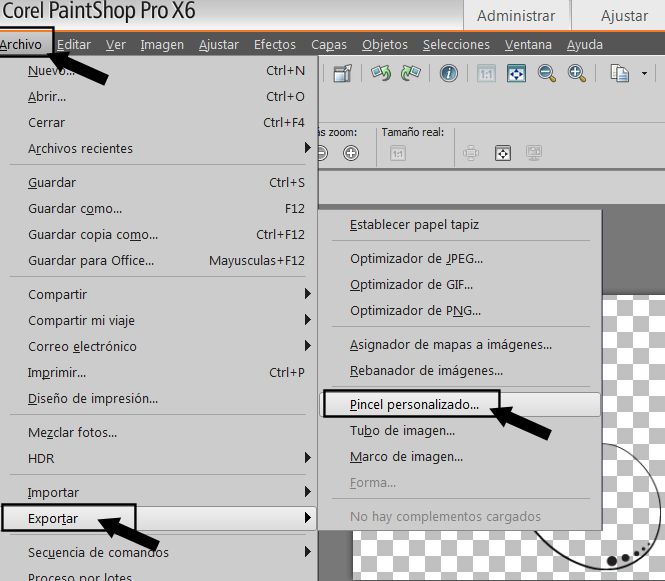The image size is (665, 581).
Task: Expand Archivos recientes submenu
Action: [159, 148]
